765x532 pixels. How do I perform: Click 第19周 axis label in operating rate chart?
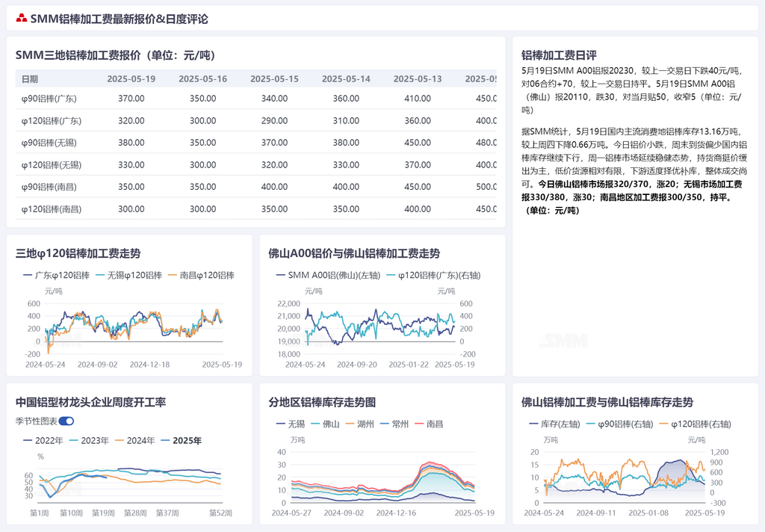pos(103,513)
